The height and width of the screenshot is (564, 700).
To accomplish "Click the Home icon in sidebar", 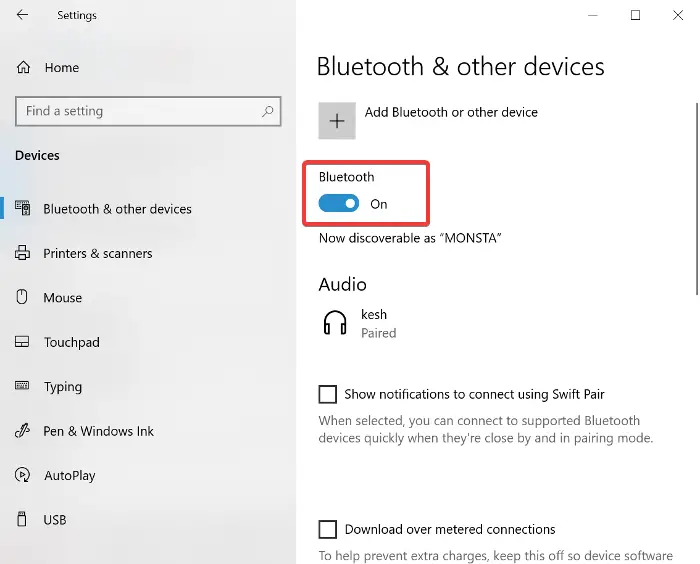I will pyautogui.click(x=24, y=67).
